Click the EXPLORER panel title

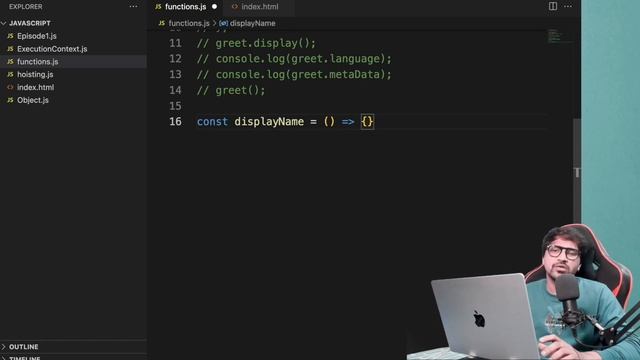(x=25, y=7)
